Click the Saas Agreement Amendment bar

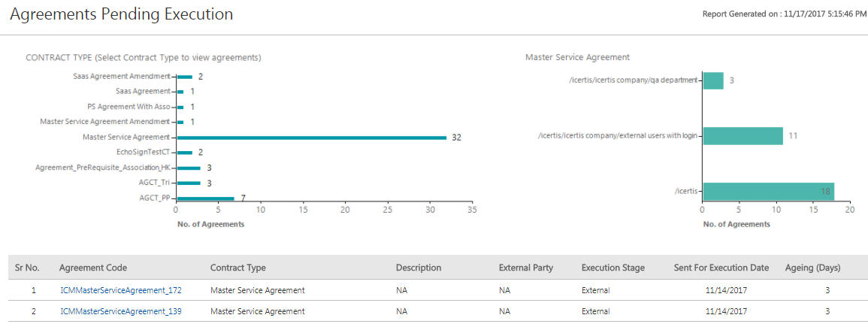[184, 77]
